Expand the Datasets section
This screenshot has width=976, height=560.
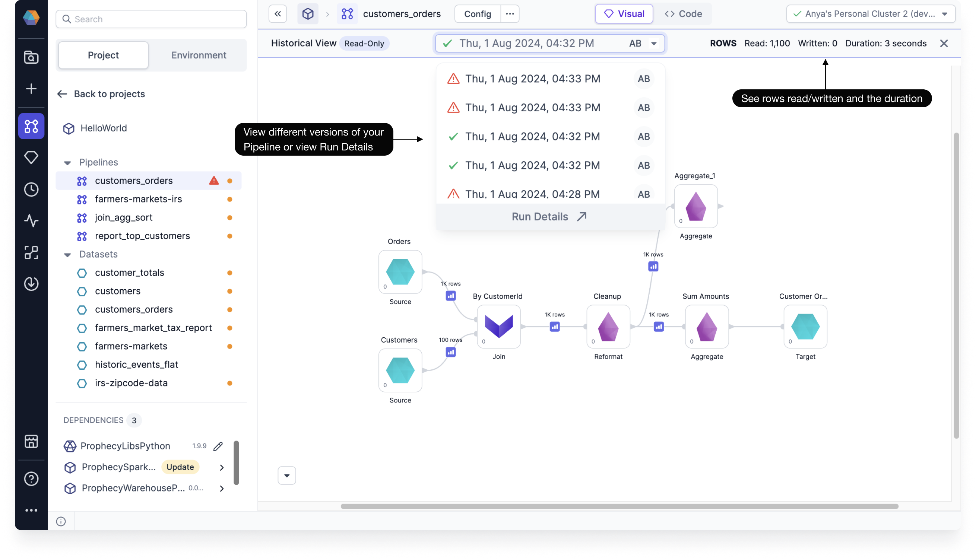pyautogui.click(x=68, y=254)
